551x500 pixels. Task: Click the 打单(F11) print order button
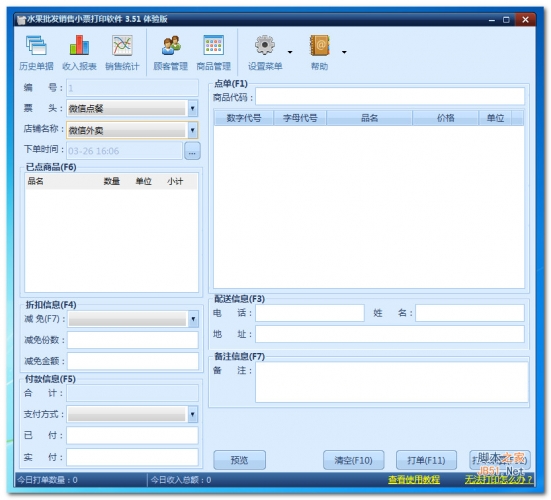426,460
